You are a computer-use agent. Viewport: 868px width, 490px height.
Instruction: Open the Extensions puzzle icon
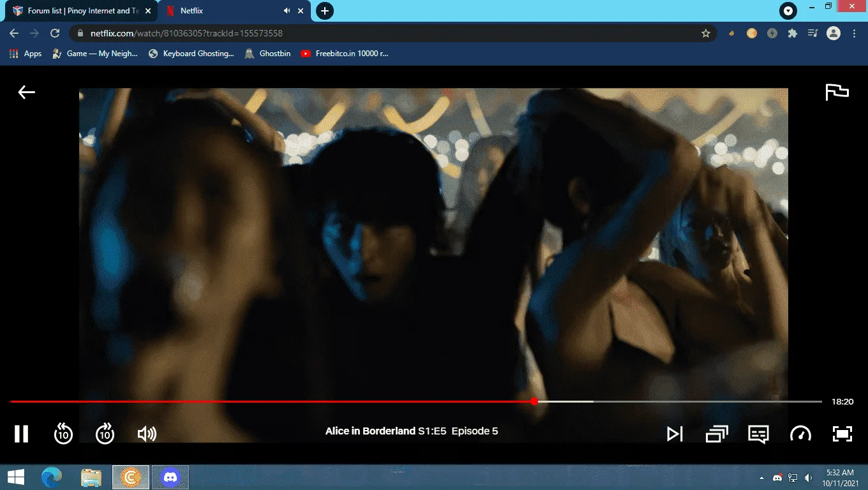(x=793, y=33)
